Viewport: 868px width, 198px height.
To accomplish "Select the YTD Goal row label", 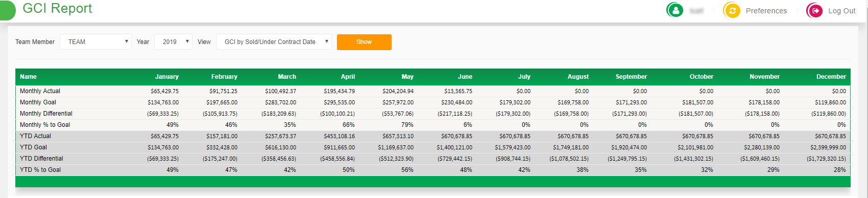I will point(33,147).
